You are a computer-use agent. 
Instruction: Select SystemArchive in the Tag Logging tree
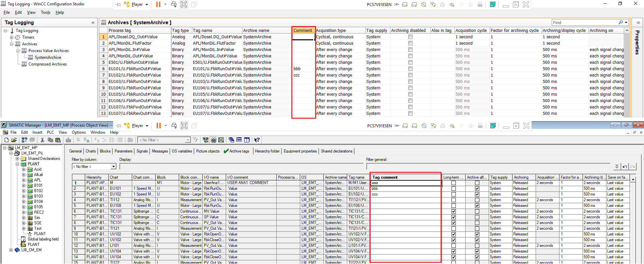pos(48,57)
